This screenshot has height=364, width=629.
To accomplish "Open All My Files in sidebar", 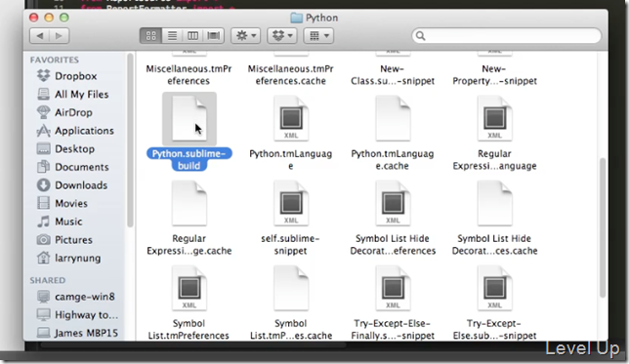I will point(72,95).
